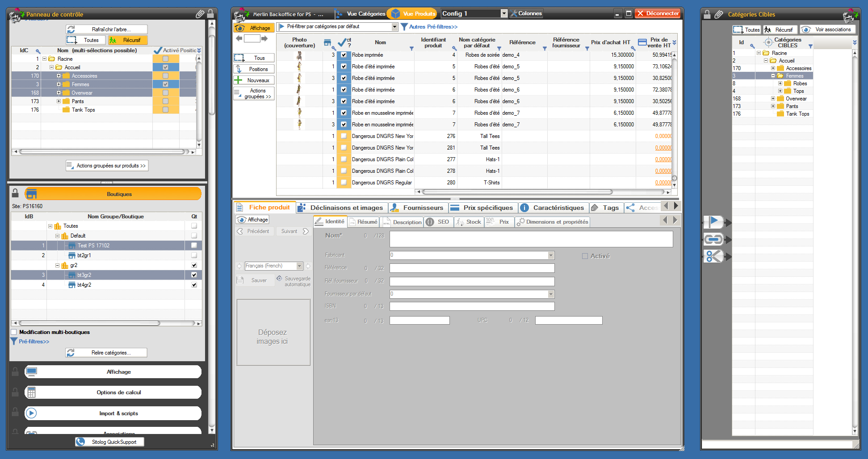Click the padlock icon in Catégories Cibles header
This screenshot has width=868, height=459.
coord(707,14)
